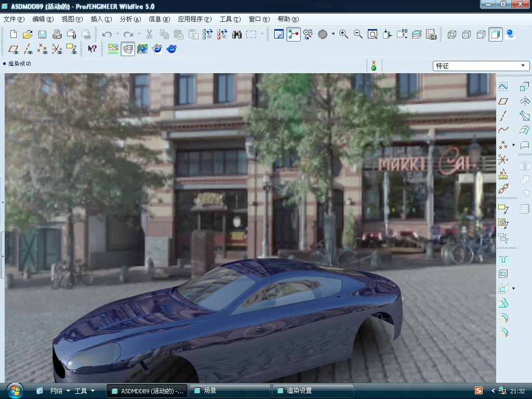Viewport: 532px width, 399px height.
Task: Expand the undo history dropdown arrow
Action: (117, 34)
